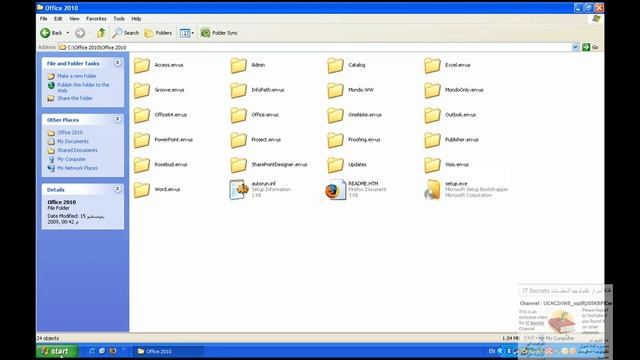Select the Office64.en-us folder icon

(142, 115)
